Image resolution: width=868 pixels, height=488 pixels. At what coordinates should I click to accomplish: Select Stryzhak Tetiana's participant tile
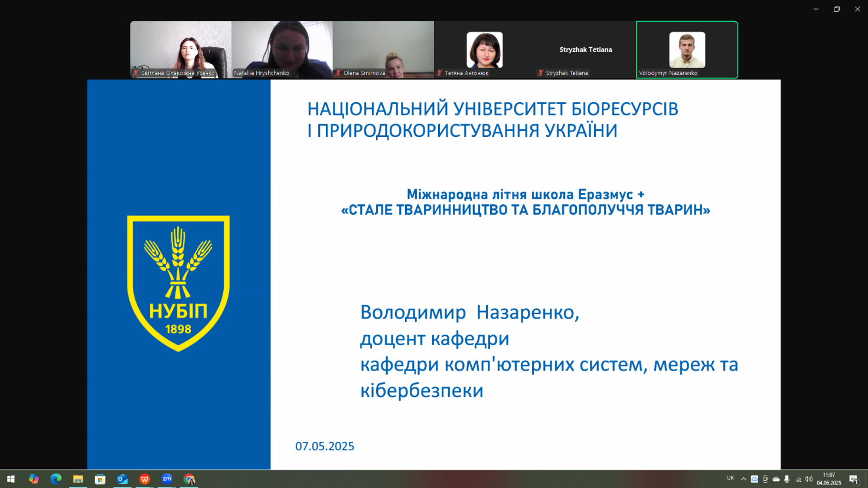(x=586, y=50)
